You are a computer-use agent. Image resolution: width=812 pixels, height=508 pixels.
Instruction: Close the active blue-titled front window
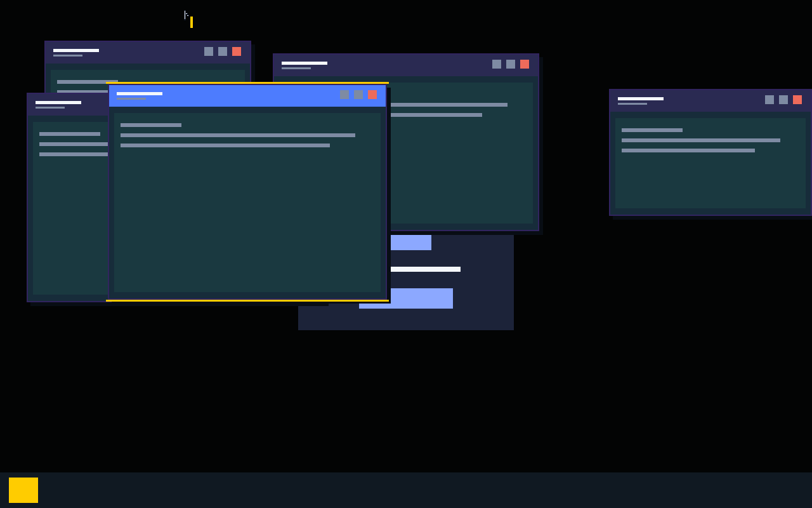tap(372, 95)
